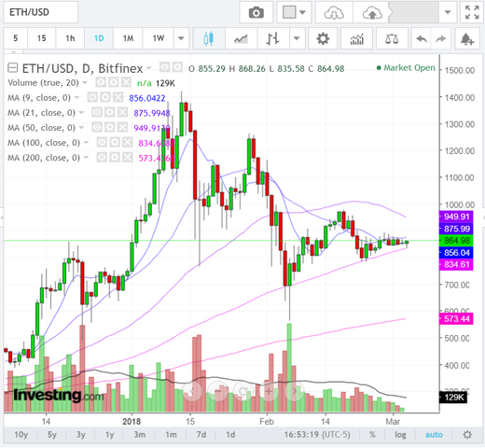Switch to the 1W interval

point(159,38)
